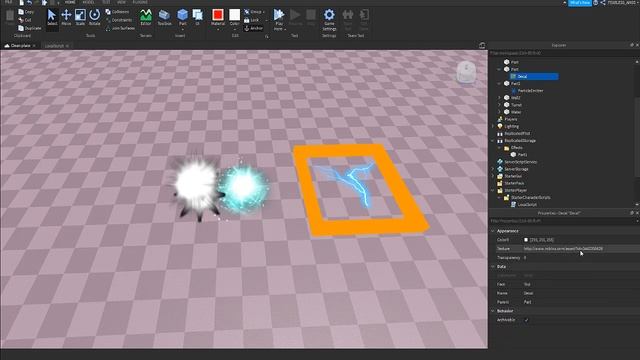Toggle the Collisions option
Image resolution: width=640 pixels, height=360 pixels.
point(117,12)
